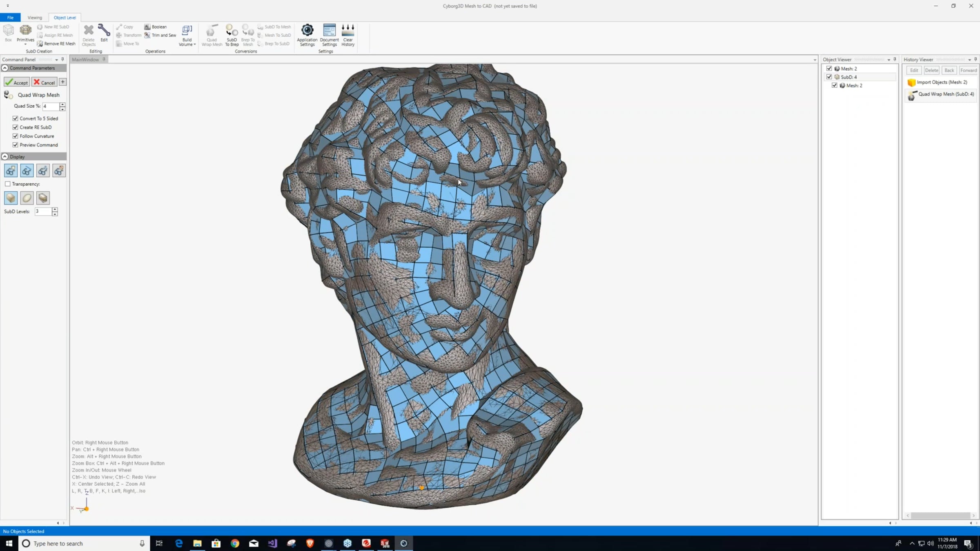Hide the SubD: 4 object
This screenshot has height=551, width=980.
coord(829,77)
